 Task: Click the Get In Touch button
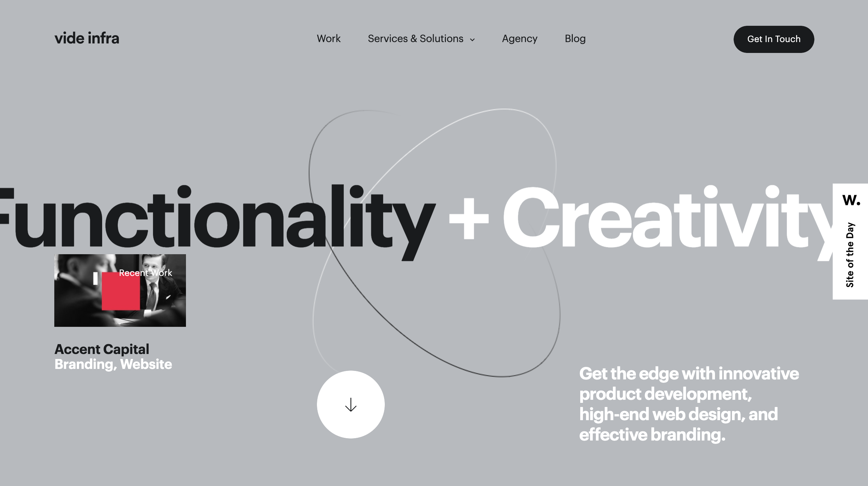774,39
